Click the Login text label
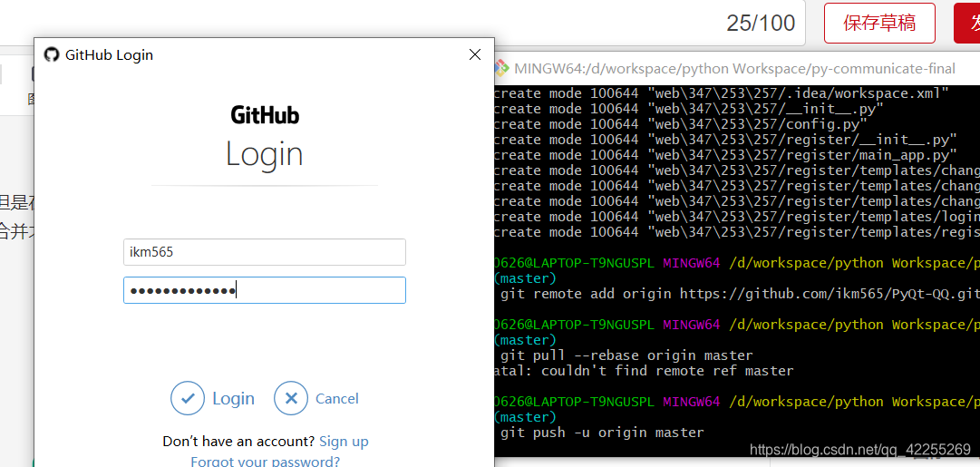 coord(233,398)
